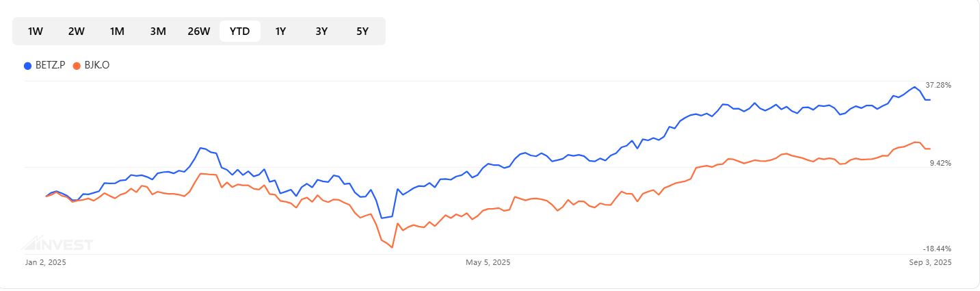980x291 pixels.
Task: Click the May 5, 2025 date marker
Action: click(x=488, y=262)
